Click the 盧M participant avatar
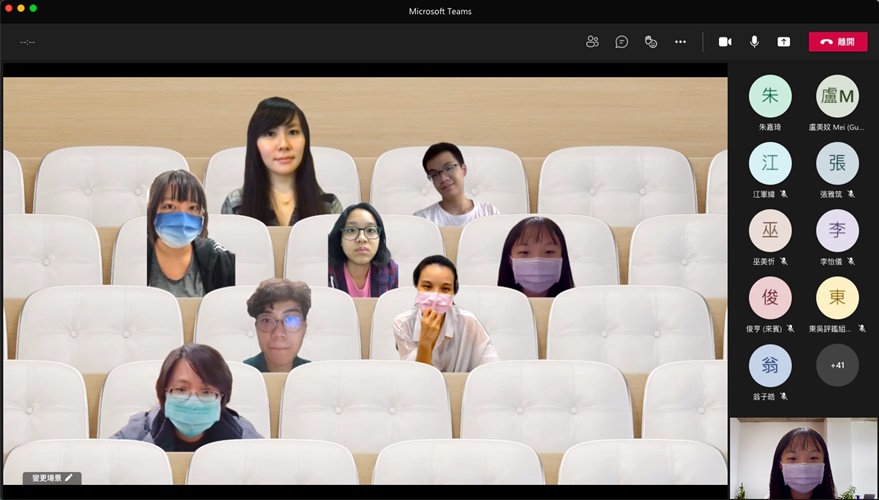This screenshot has width=879, height=500. point(837,96)
